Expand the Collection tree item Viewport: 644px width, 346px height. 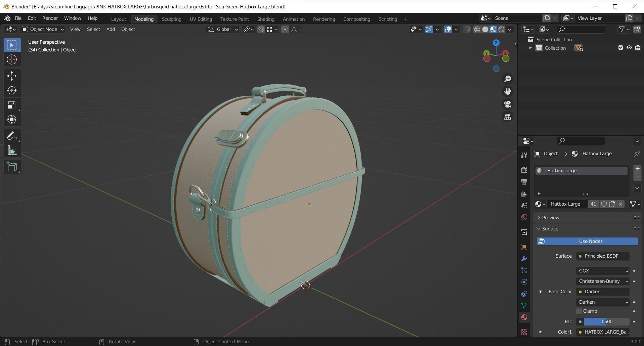[x=530, y=48]
